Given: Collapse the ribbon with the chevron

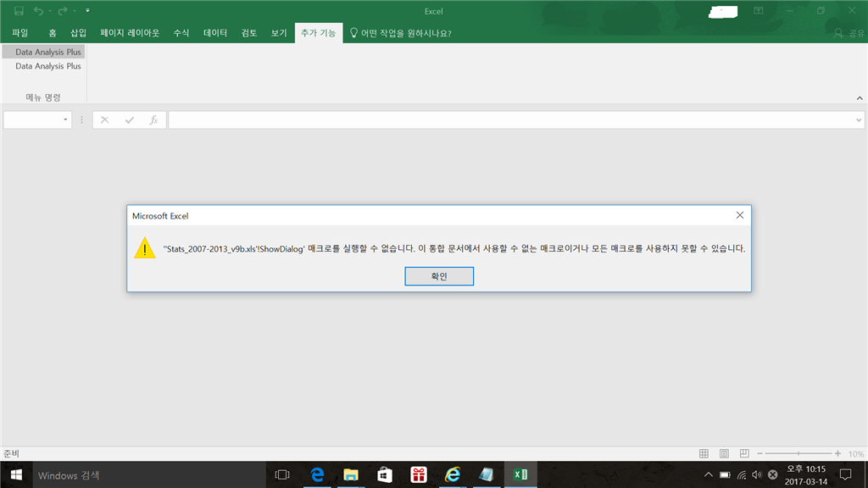Looking at the screenshot, I should [860, 98].
